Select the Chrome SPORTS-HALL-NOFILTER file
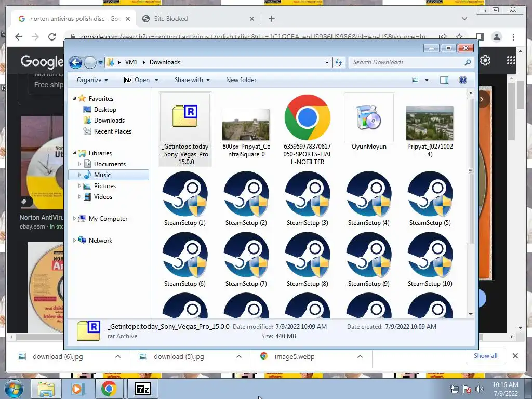 coord(308,129)
